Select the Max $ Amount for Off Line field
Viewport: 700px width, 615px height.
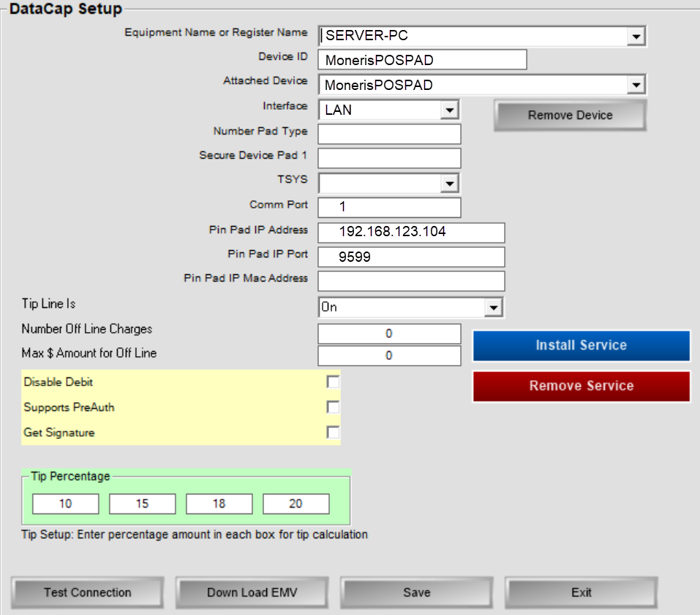pyautogui.click(x=389, y=355)
